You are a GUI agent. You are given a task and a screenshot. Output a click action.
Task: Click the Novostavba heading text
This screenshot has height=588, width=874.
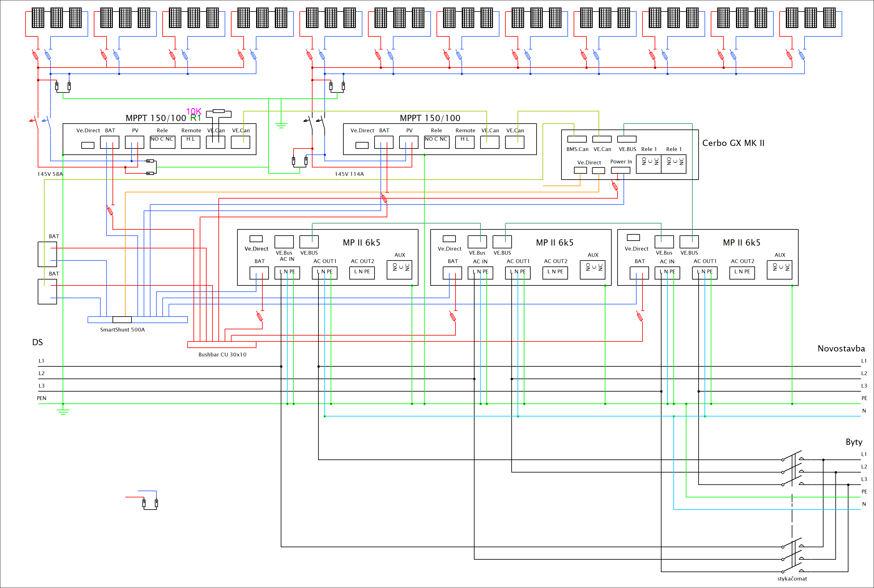coord(841,348)
